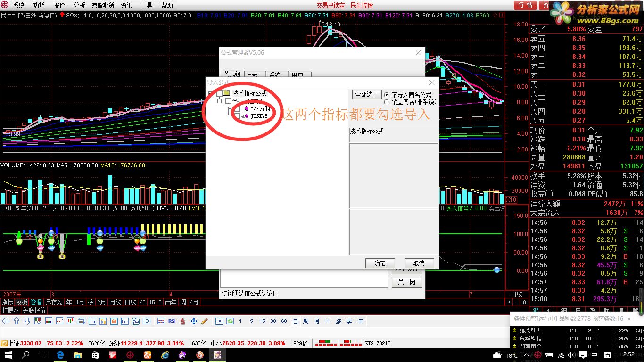
Task: Click the F12 toolbar icon
Action: pos(124,321)
